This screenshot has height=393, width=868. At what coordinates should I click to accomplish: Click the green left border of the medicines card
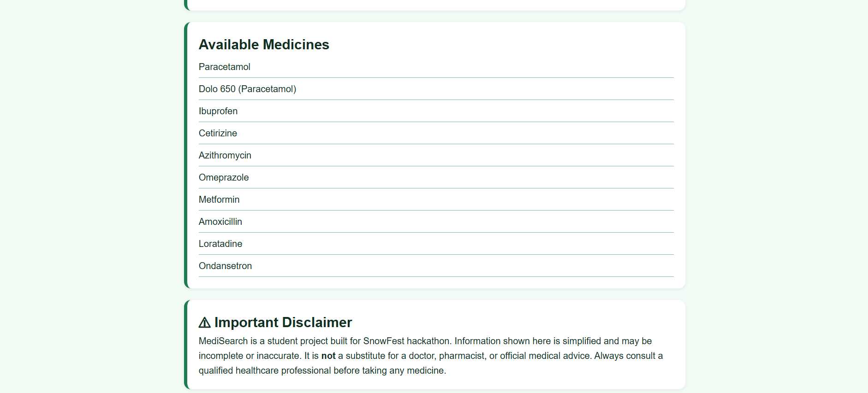[186, 155]
